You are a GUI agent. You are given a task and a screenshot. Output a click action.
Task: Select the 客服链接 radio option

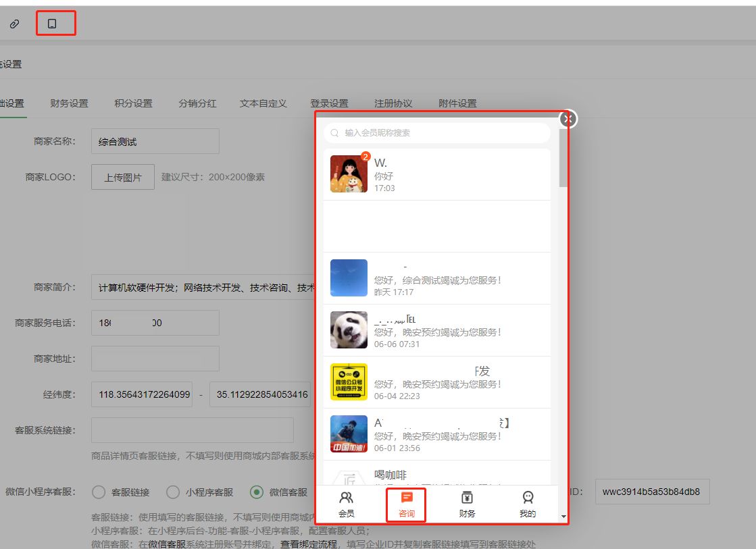click(99, 492)
